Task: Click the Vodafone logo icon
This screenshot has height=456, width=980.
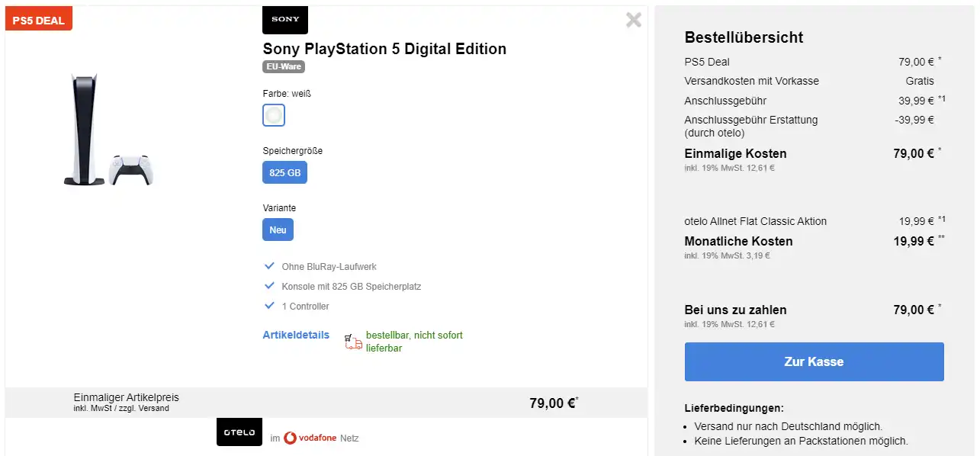Action: tap(291, 438)
